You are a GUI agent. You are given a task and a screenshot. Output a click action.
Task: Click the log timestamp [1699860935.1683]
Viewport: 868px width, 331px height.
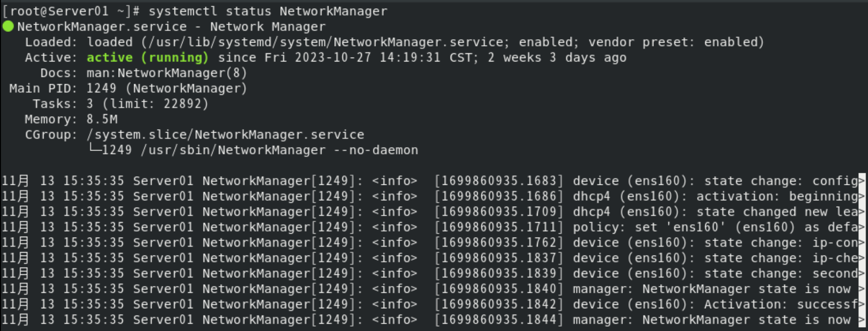click(x=499, y=181)
